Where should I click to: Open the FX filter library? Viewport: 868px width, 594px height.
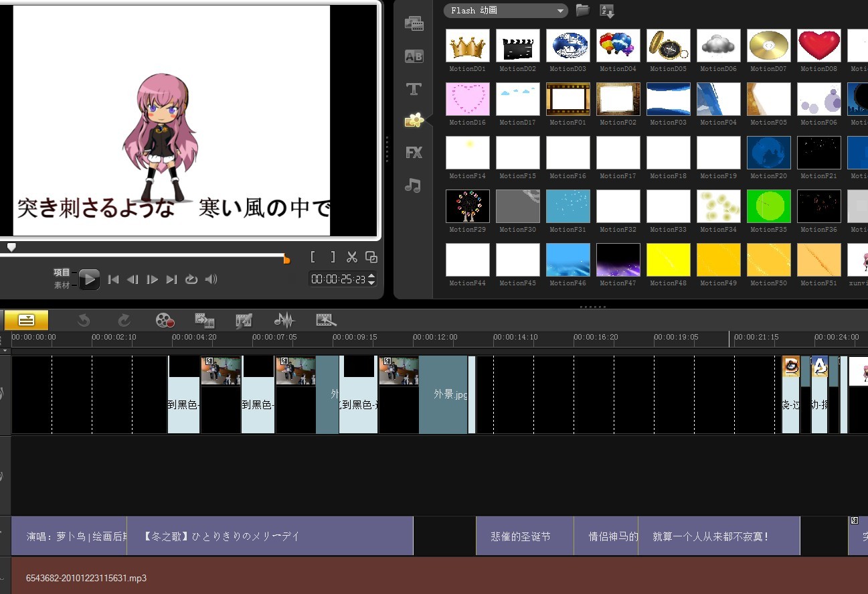pyautogui.click(x=414, y=153)
